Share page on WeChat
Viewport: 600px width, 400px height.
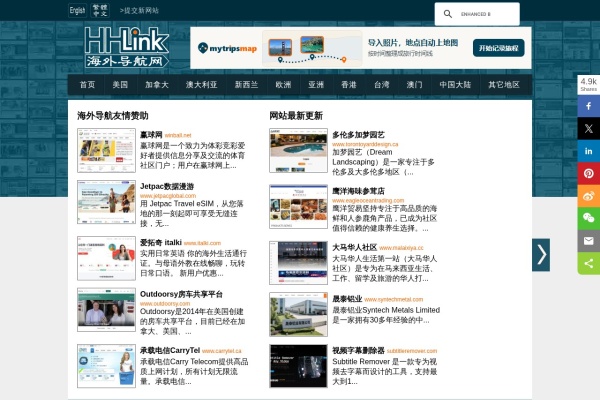589,218
